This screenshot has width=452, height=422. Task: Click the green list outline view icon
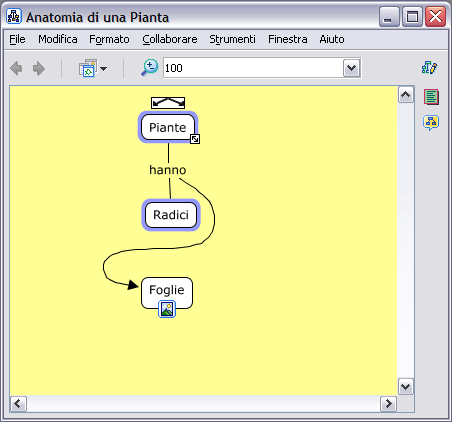click(x=431, y=97)
